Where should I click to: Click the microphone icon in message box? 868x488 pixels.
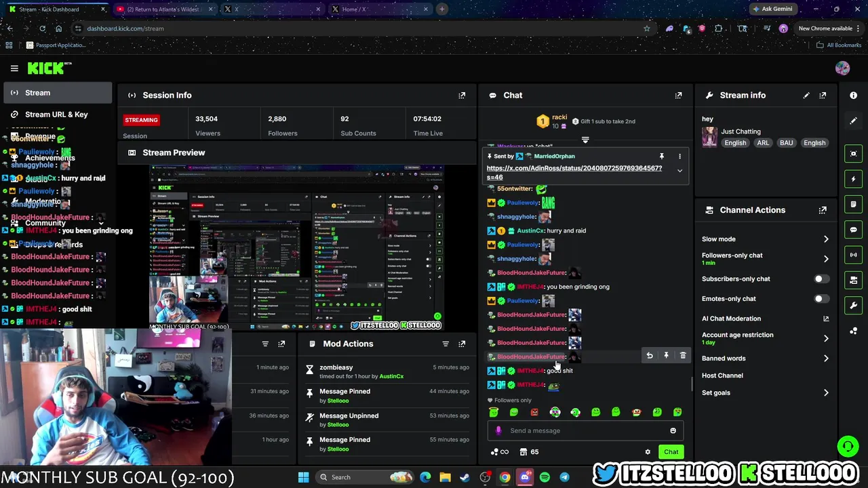pyautogui.click(x=498, y=430)
